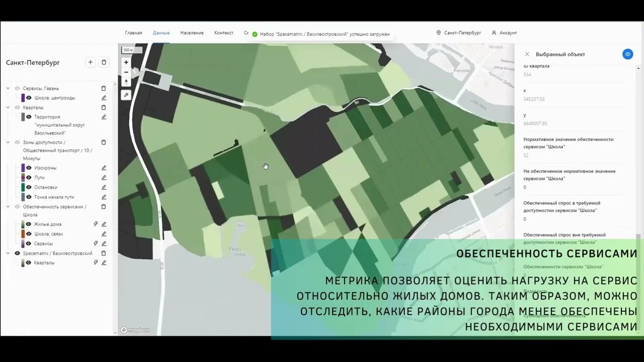644x362 pixels.
Task: Add a new layer group with plus button
Action: [x=91, y=62]
